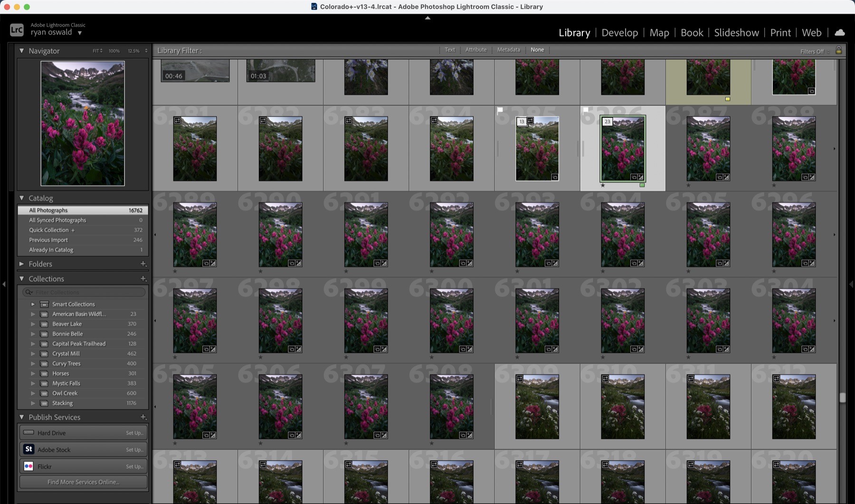This screenshot has height=504, width=855.
Task: Toggle the Library Filter lock
Action: point(839,50)
